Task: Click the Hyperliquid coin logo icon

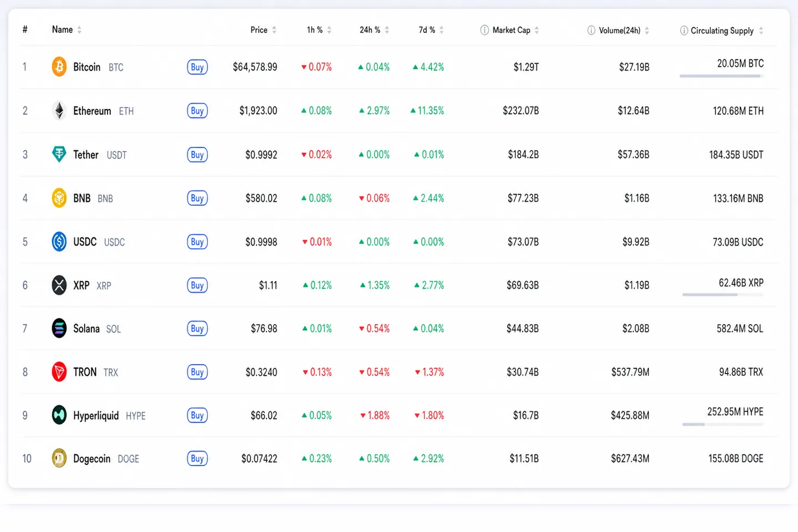Action: click(59, 415)
